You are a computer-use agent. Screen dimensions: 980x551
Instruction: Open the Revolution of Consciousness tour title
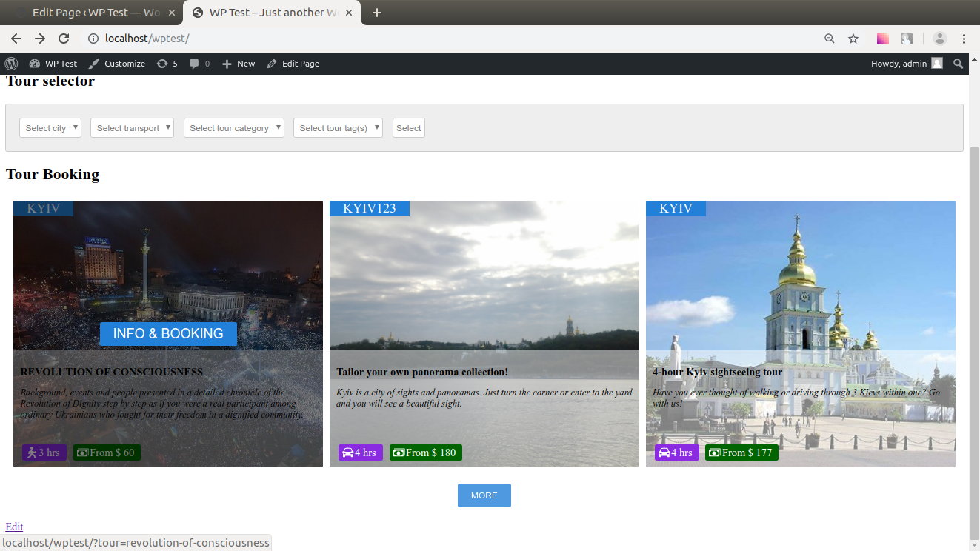coord(112,372)
